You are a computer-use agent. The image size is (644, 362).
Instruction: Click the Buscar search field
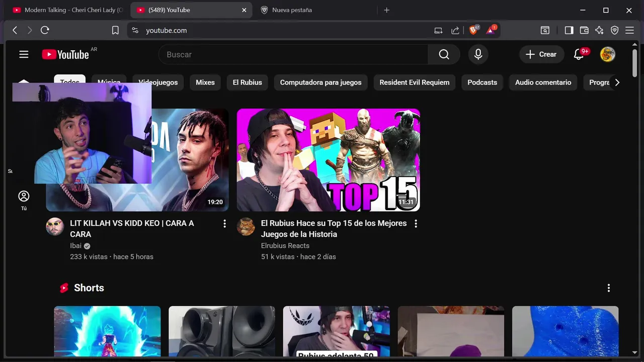(x=293, y=54)
